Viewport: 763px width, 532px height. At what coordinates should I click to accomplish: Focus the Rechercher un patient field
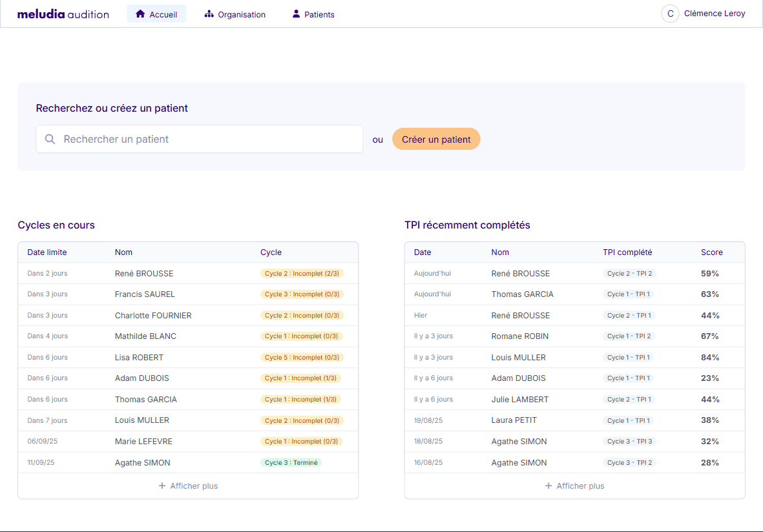pos(207,139)
